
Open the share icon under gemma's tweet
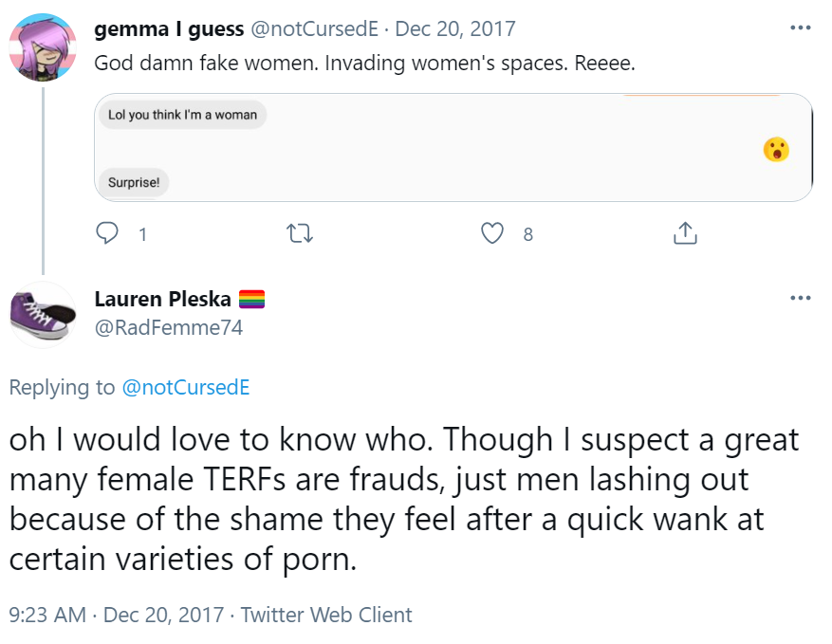pyautogui.click(x=685, y=233)
